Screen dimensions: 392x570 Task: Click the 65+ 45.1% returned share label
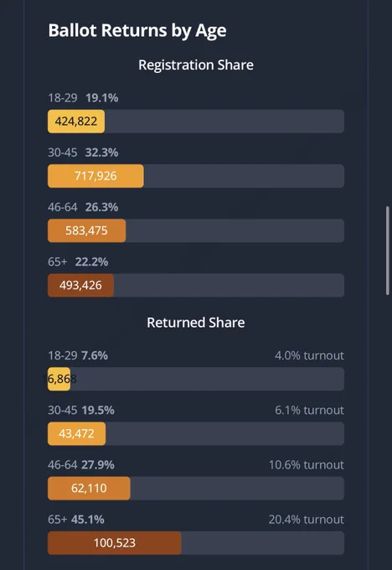coord(76,520)
